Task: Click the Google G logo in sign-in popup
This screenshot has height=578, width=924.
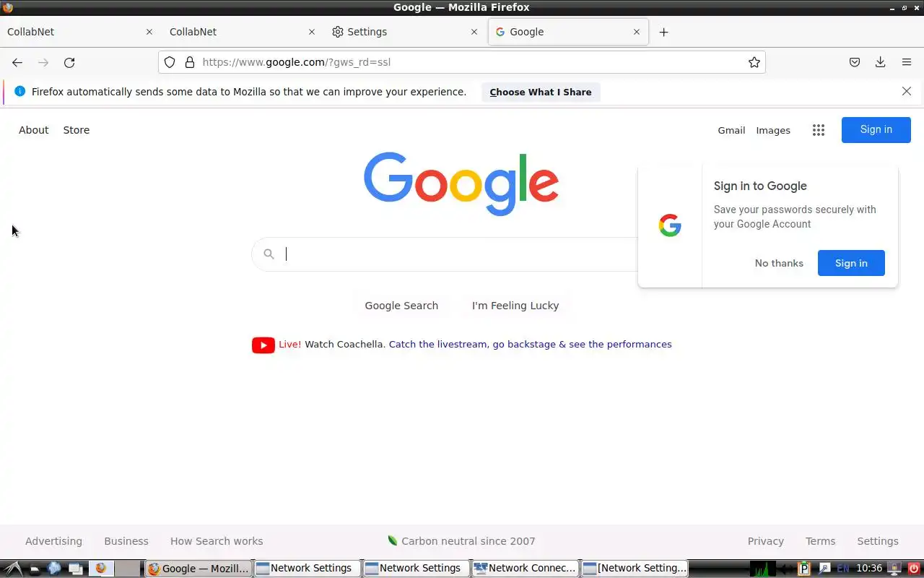Action: pos(670,225)
